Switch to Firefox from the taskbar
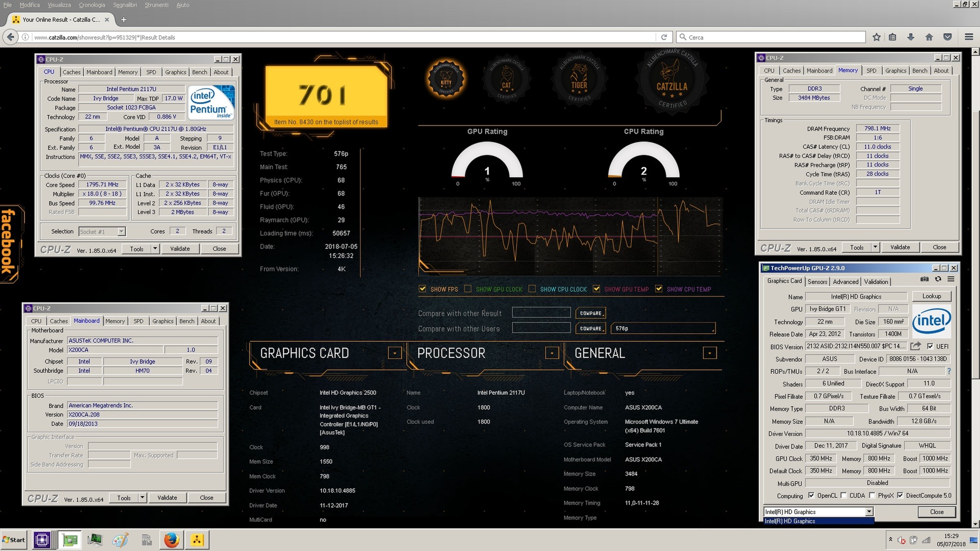This screenshot has height=551, width=980. (x=171, y=539)
